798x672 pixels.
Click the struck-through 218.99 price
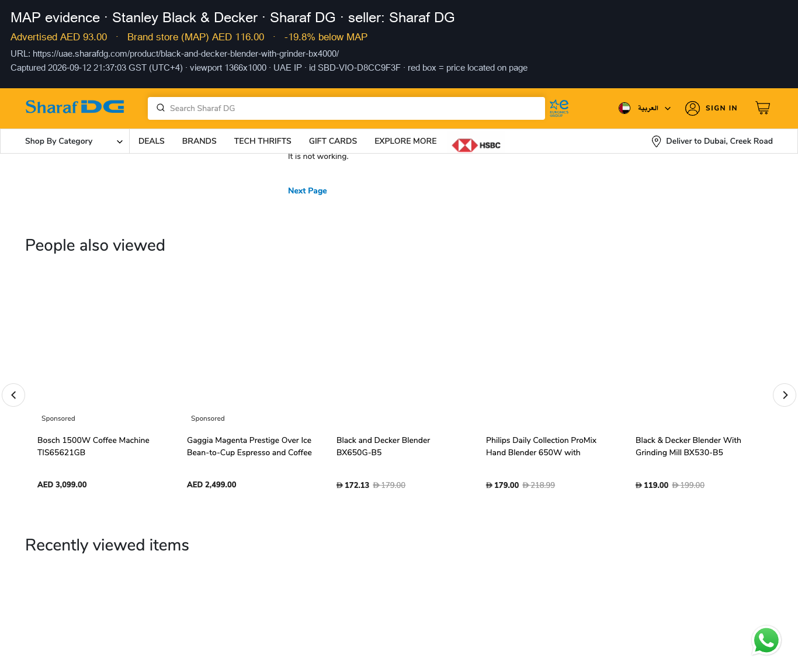(539, 486)
